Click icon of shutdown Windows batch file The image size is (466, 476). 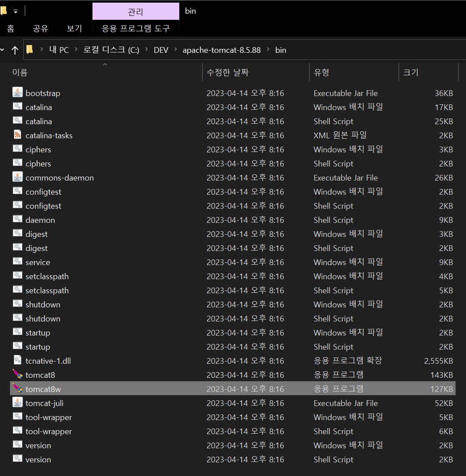coord(18,303)
